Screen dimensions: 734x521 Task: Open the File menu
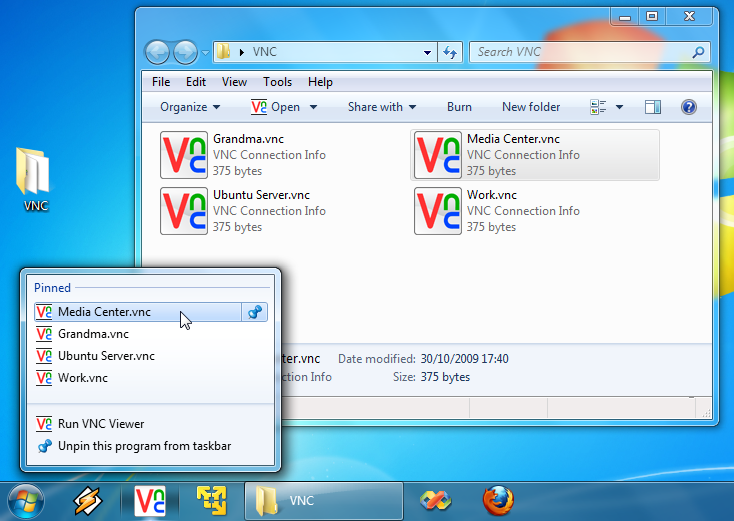click(161, 82)
